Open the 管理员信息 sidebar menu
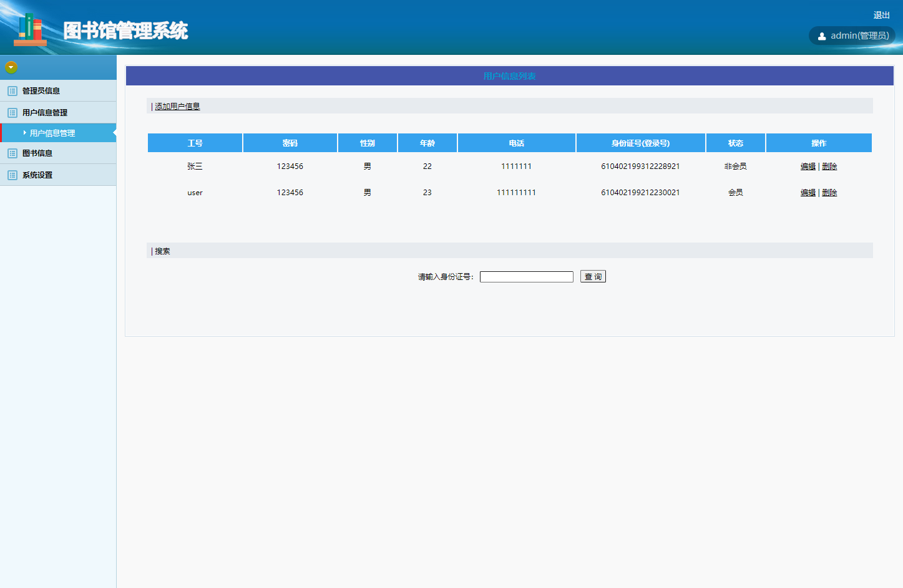 tap(41, 91)
